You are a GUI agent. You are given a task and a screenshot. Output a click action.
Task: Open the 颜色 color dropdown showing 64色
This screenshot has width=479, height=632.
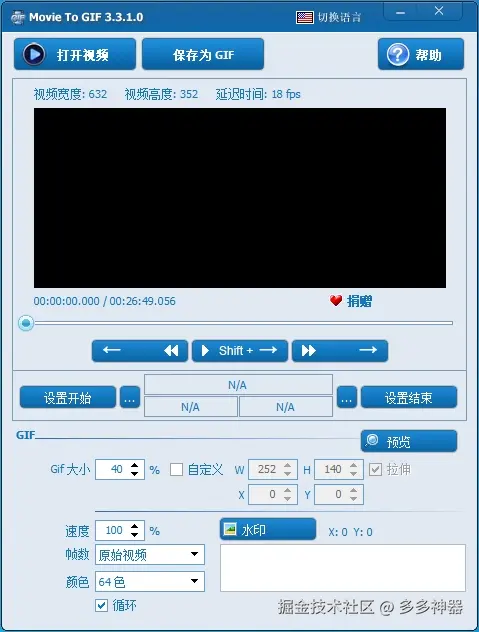pos(150,581)
